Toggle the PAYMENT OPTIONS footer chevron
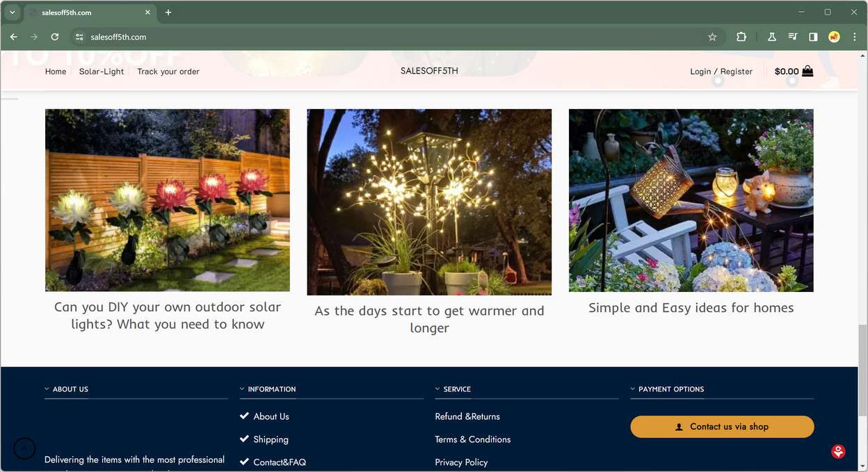This screenshot has height=472, width=868. click(x=633, y=389)
